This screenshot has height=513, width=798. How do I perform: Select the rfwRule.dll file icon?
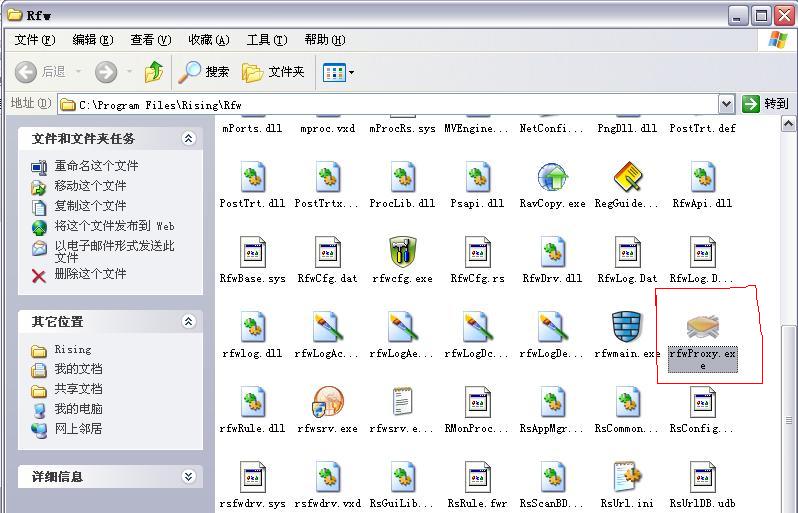[x=253, y=402]
